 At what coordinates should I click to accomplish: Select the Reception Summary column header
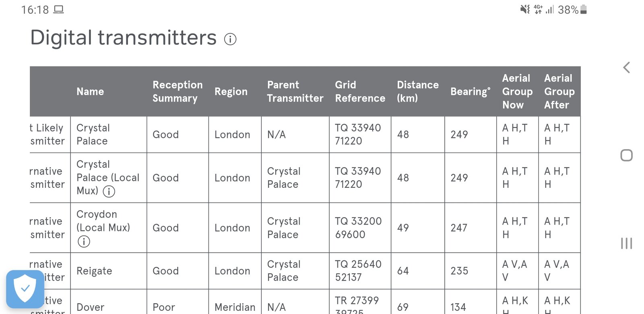click(178, 91)
